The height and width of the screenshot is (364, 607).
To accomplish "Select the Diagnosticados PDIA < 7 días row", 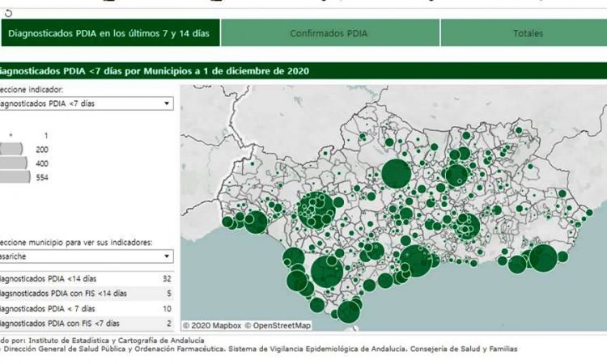I will [x=85, y=308].
